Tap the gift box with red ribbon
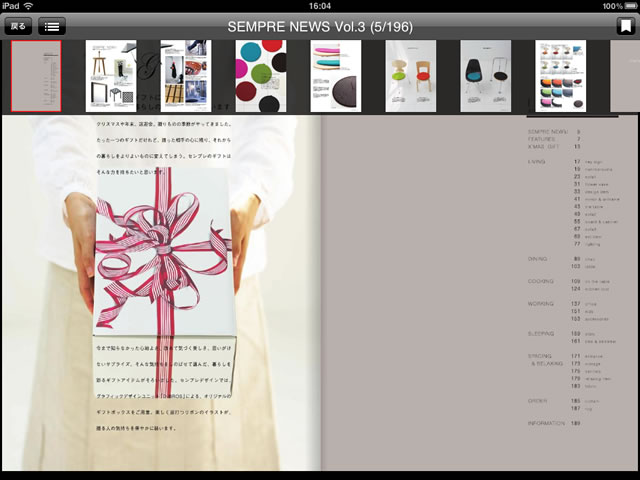This screenshot has width=640, height=480. pyautogui.click(x=164, y=282)
